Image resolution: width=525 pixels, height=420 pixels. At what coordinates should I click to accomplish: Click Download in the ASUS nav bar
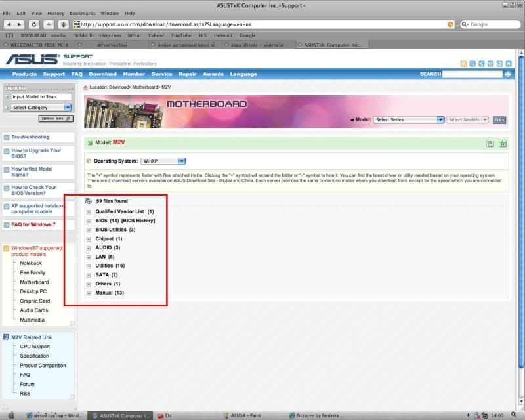103,74
